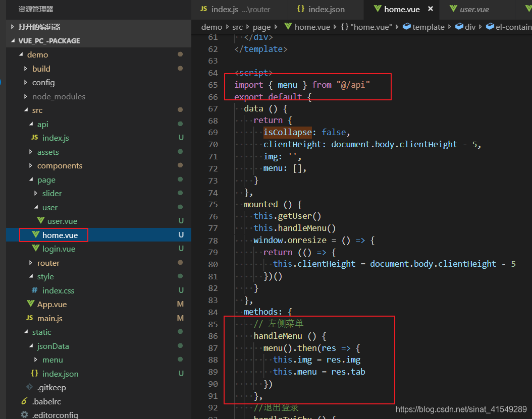Click Vue icon of App.vue file

(30, 304)
